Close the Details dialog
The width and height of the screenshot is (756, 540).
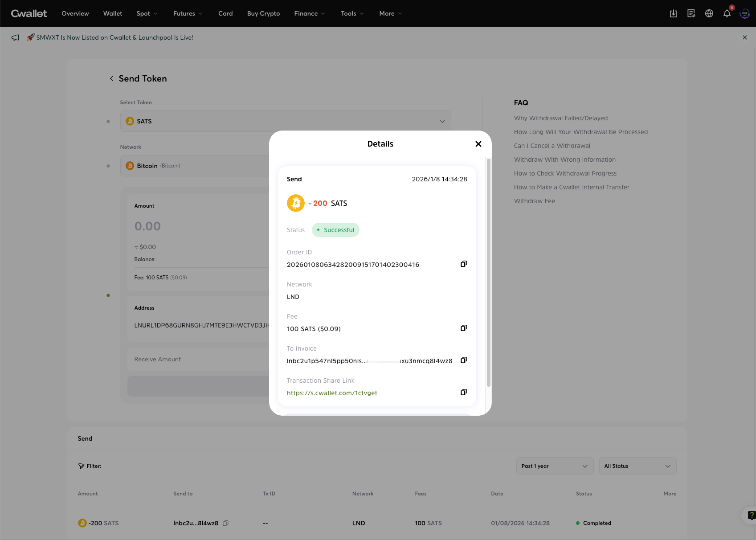(x=478, y=144)
